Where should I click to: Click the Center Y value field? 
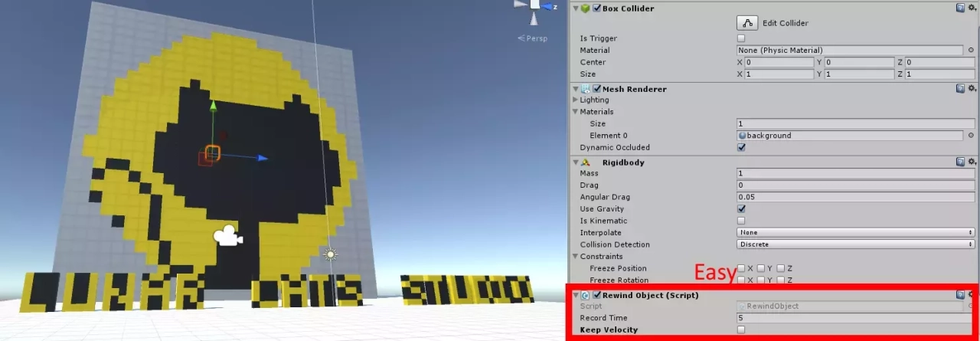tap(858, 62)
